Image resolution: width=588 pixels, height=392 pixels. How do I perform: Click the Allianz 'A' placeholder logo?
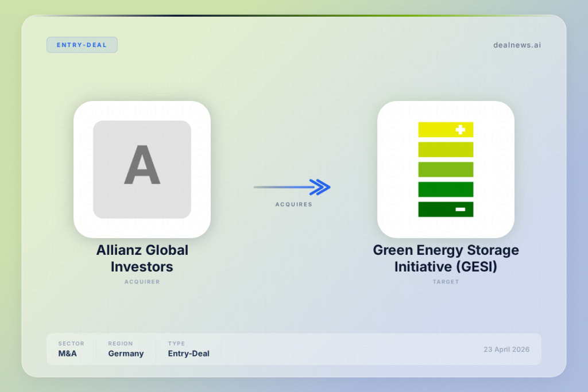[142, 169]
